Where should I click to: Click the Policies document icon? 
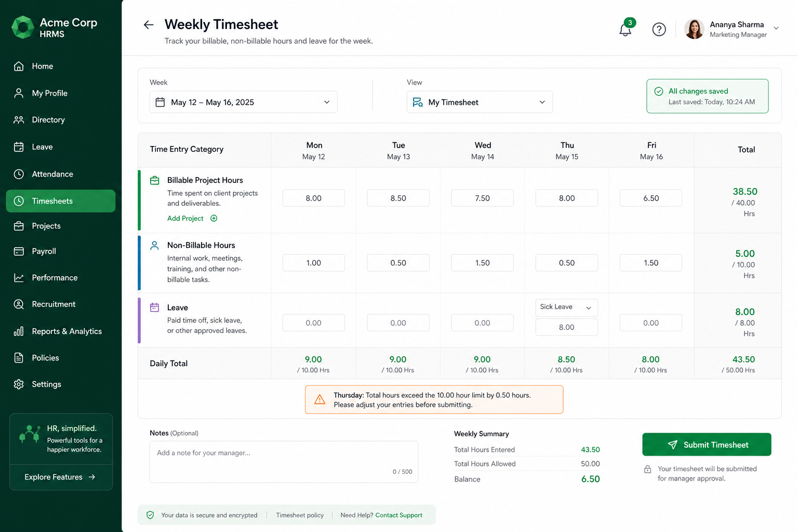point(19,357)
